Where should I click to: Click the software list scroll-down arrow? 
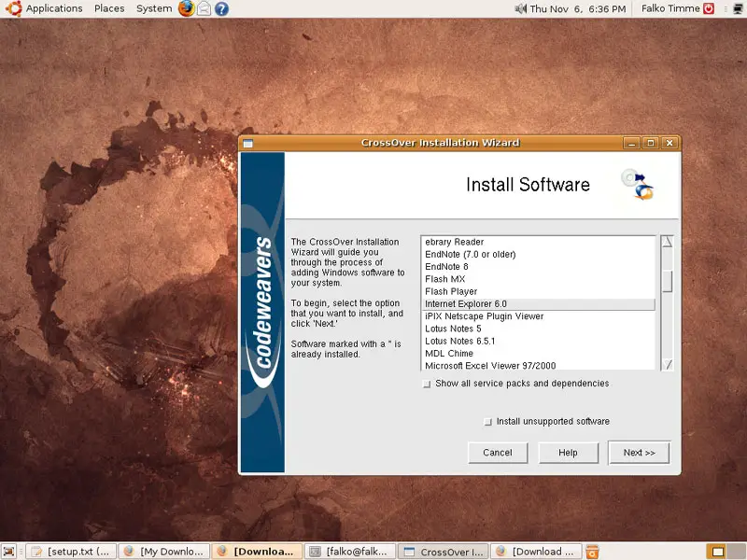point(668,364)
